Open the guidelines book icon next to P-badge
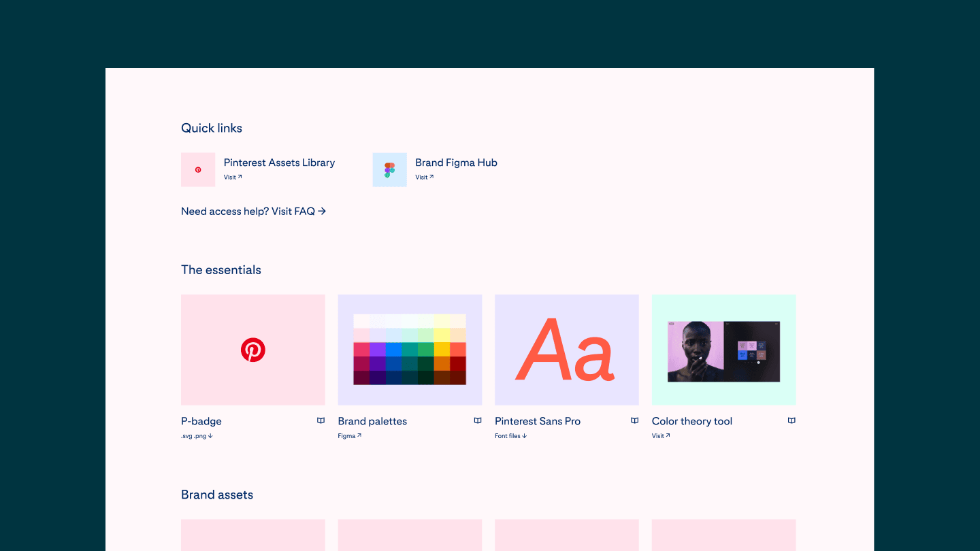 321,421
